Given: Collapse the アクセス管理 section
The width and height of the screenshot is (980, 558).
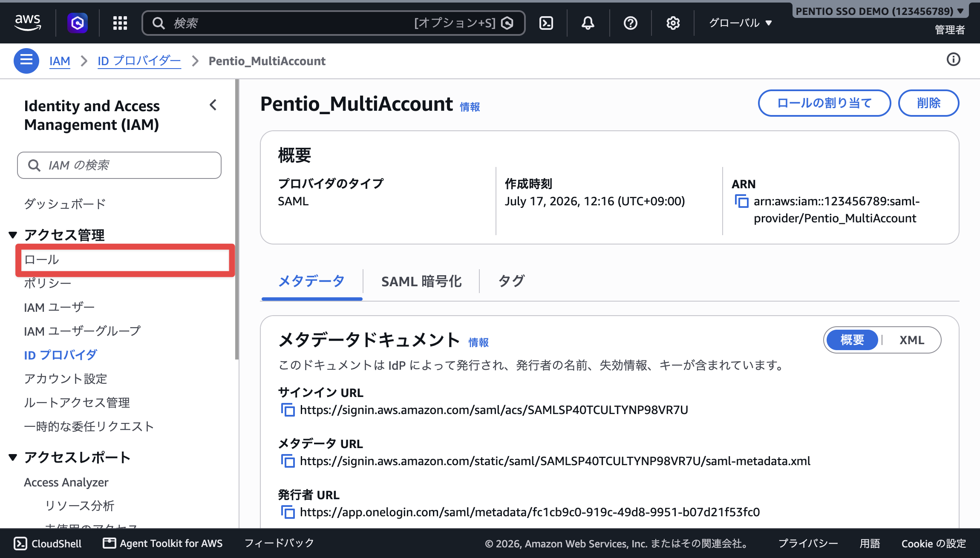Looking at the screenshot, I should tap(13, 235).
